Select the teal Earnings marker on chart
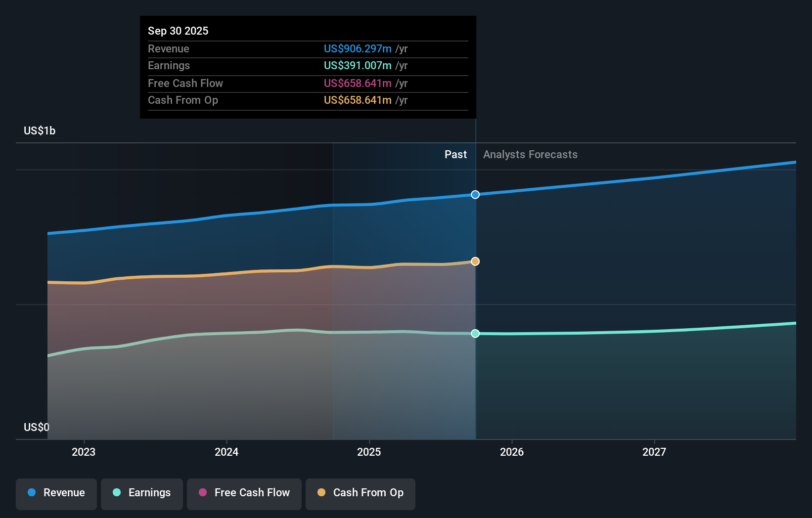The image size is (812, 518). click(x=475, y=334)
